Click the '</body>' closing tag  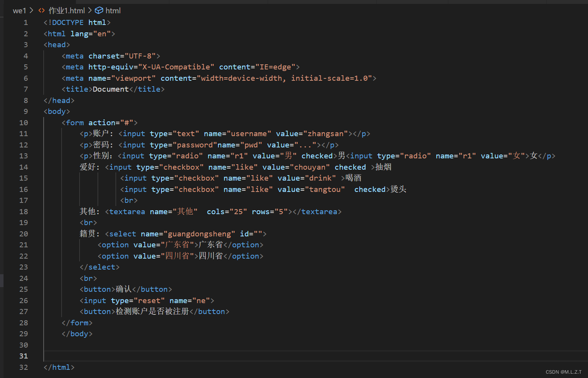point(77,334)
